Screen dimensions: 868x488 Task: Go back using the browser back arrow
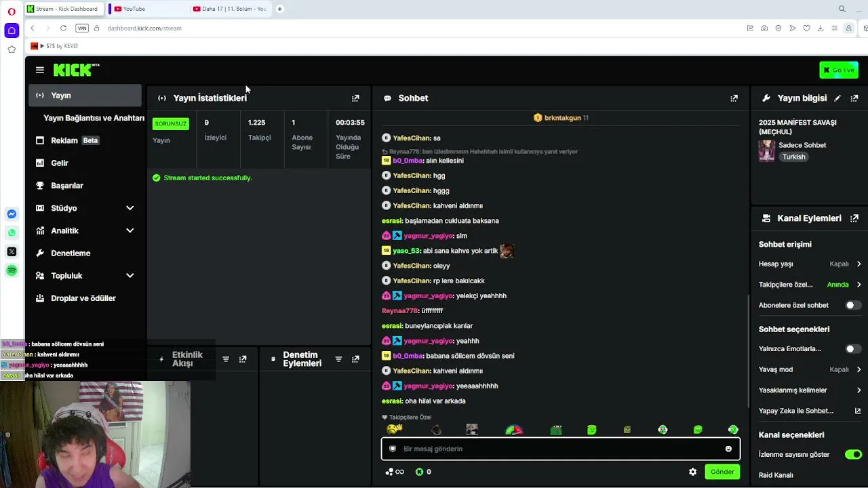(x=33, y=28)
